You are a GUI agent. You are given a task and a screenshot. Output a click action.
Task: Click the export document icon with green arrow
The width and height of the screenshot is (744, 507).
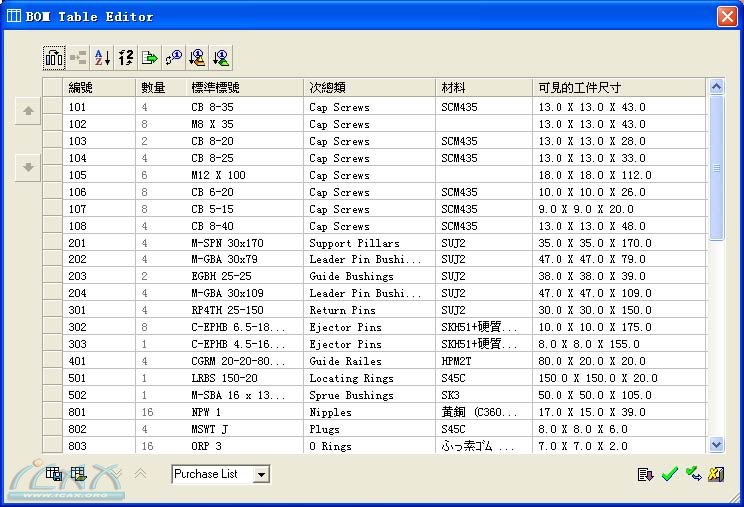click(x=149, y=58)
